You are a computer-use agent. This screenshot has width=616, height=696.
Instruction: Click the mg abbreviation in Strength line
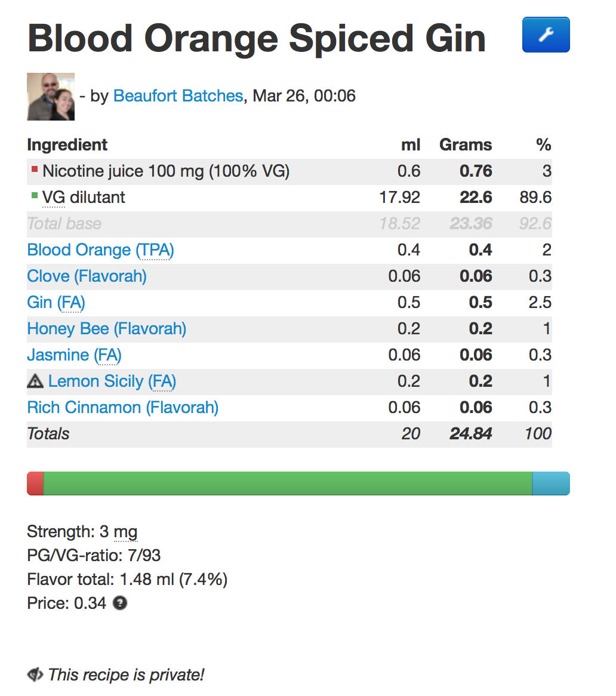point(125,532)
